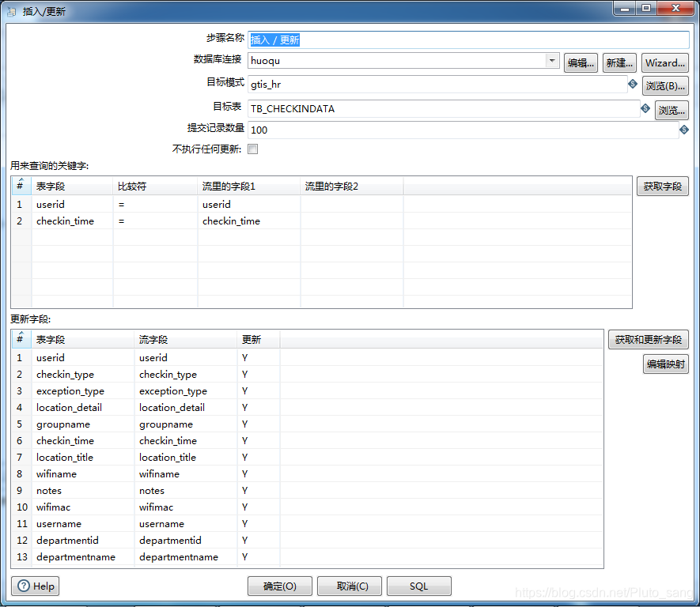Click 流里的字段2 column header
The height and width of the screenshot is (607, 700).
(352, 186)
